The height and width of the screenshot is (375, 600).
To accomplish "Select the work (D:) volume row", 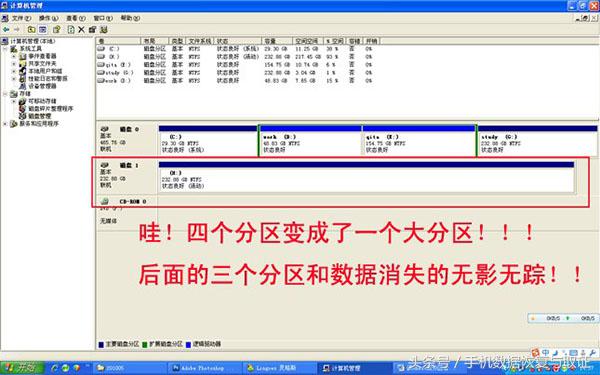I will click(x=235, y=81).
